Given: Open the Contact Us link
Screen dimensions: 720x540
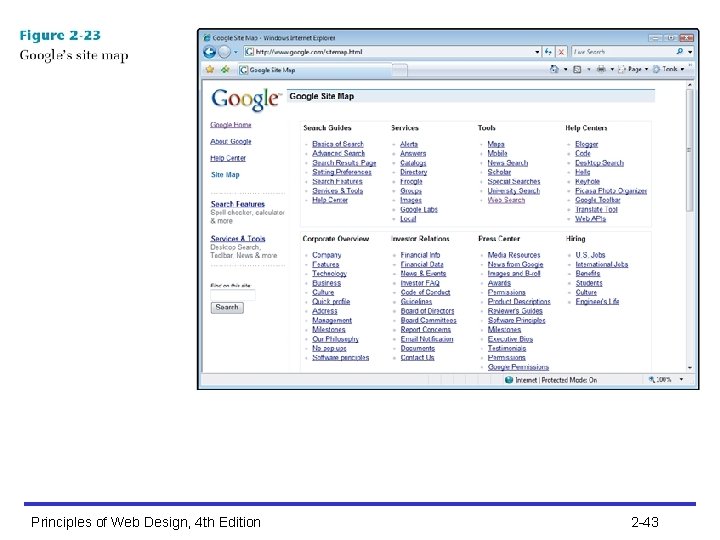Looking at the screenshot, I should tap(417, 358).
